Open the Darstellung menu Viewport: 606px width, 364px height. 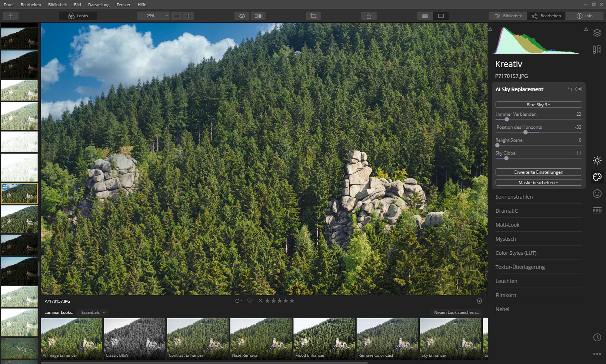click(99, 5)
